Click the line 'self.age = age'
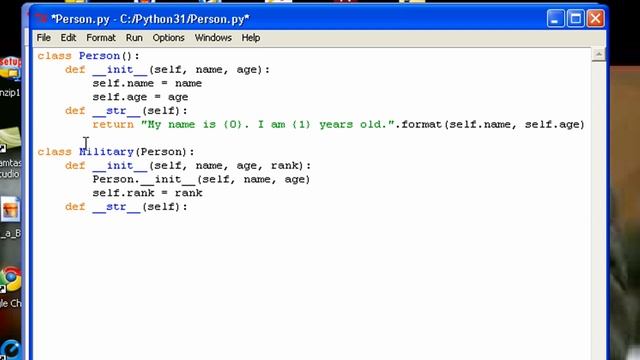 point(140,97)
